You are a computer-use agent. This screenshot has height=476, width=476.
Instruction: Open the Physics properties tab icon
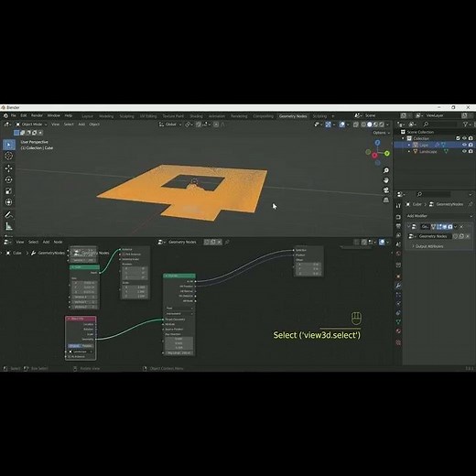(398, 303)
